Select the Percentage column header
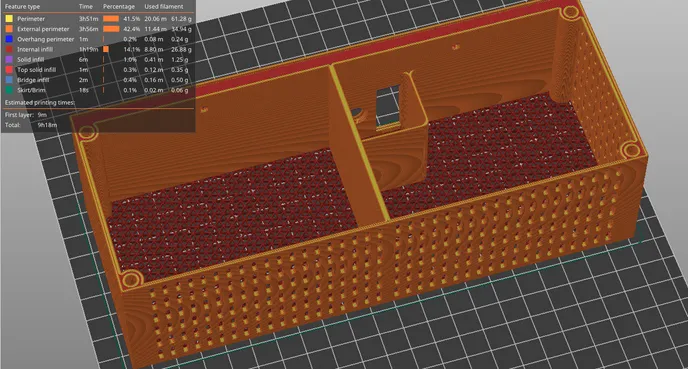Screen dimensions: 688x369 click(x=119, y=7)
